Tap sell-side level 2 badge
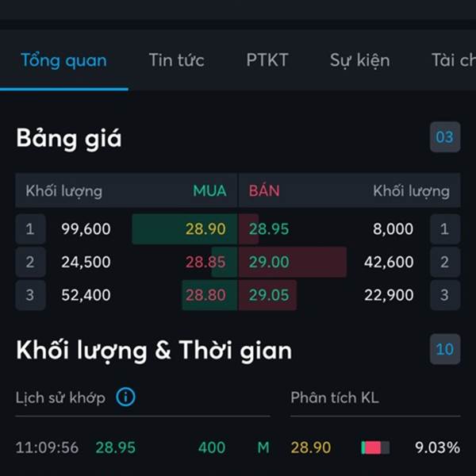The height and width of the screenshot is (476, 476). [445, 262]
